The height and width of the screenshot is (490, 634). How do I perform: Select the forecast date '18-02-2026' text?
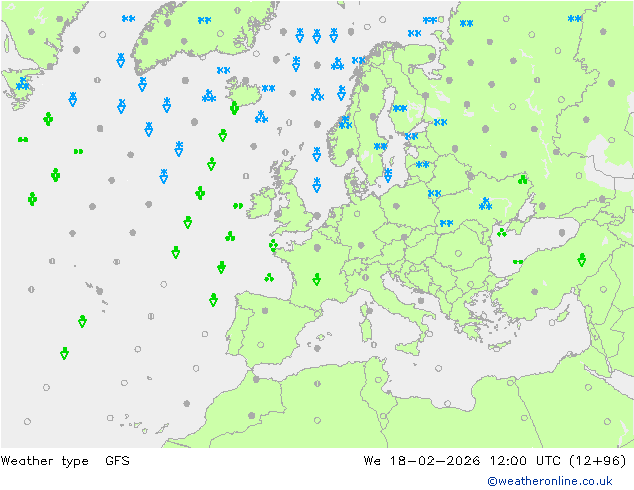click(435, 460)
